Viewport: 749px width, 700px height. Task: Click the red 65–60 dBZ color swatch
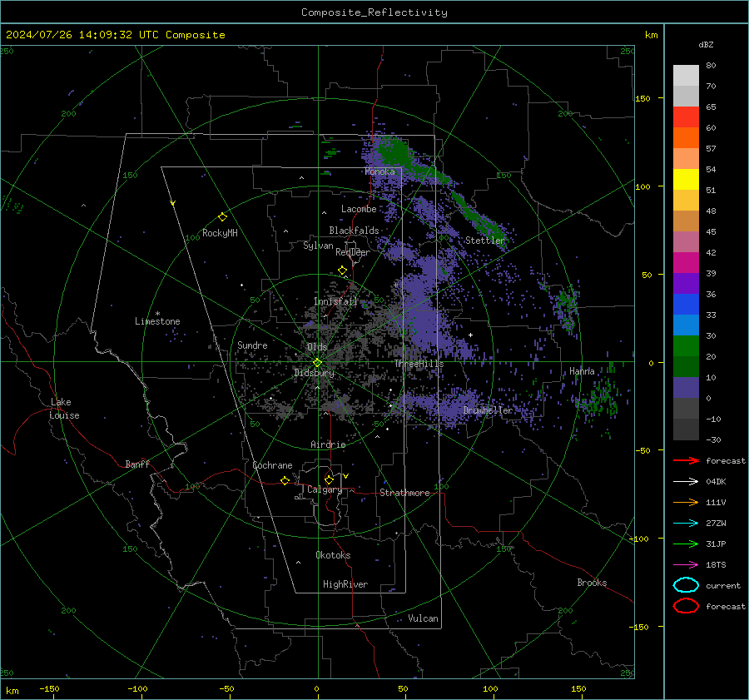pos(686,117)
